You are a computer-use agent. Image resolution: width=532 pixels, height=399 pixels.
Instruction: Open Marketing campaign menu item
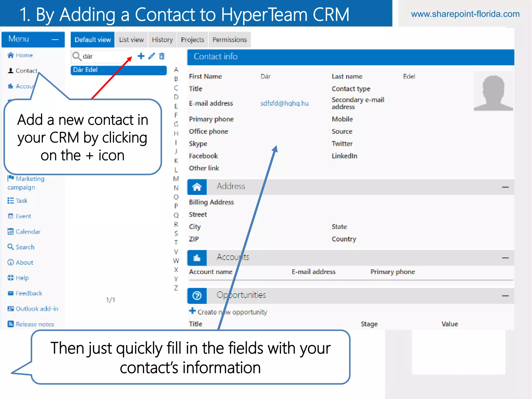tap(26, 183)
